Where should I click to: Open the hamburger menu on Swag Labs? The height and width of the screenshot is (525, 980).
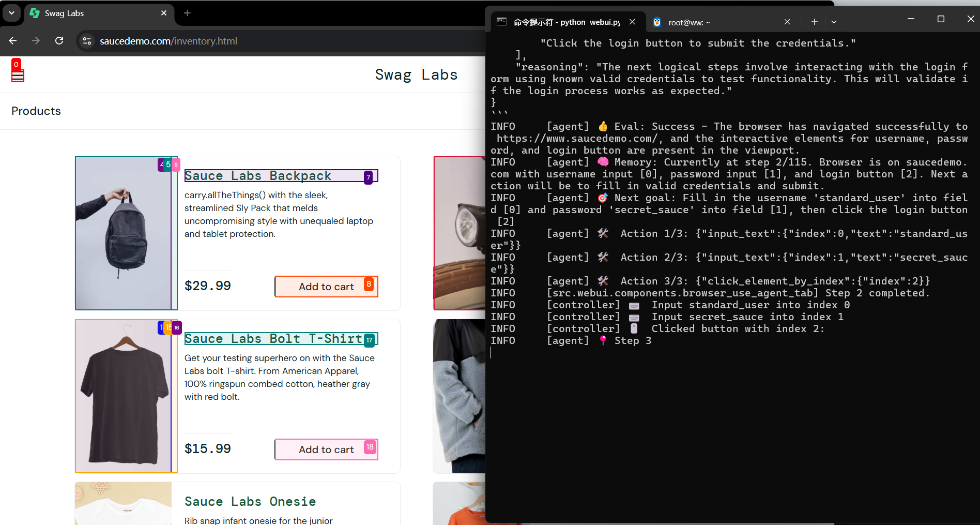coord(18,77)
